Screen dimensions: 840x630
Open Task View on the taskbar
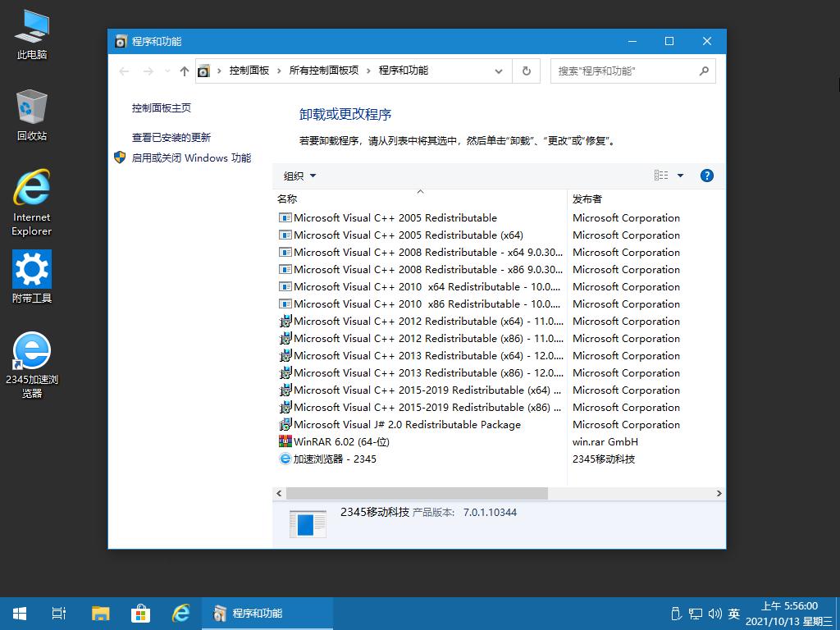click(x=59, y=614)
